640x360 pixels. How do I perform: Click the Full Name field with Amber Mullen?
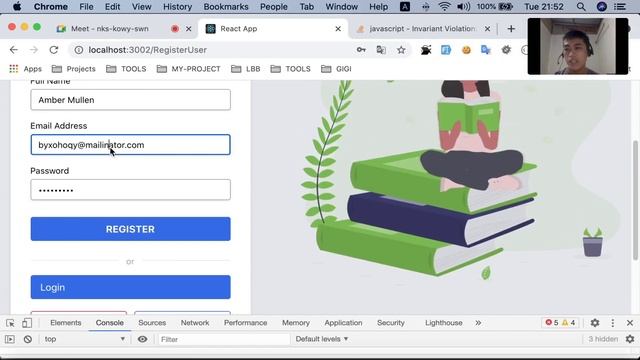(x=130, y=100)
